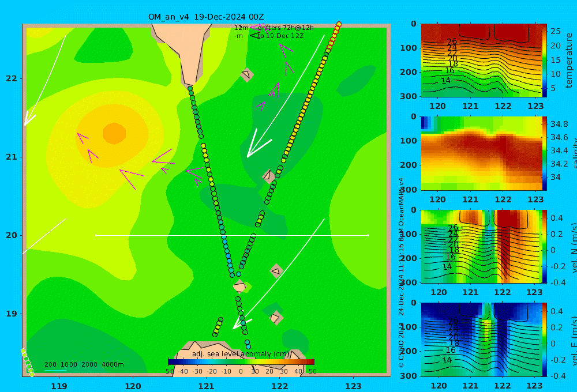Select the small island nearest 22N
This screenshot has width=577, height=392.
tap(246, 74)
